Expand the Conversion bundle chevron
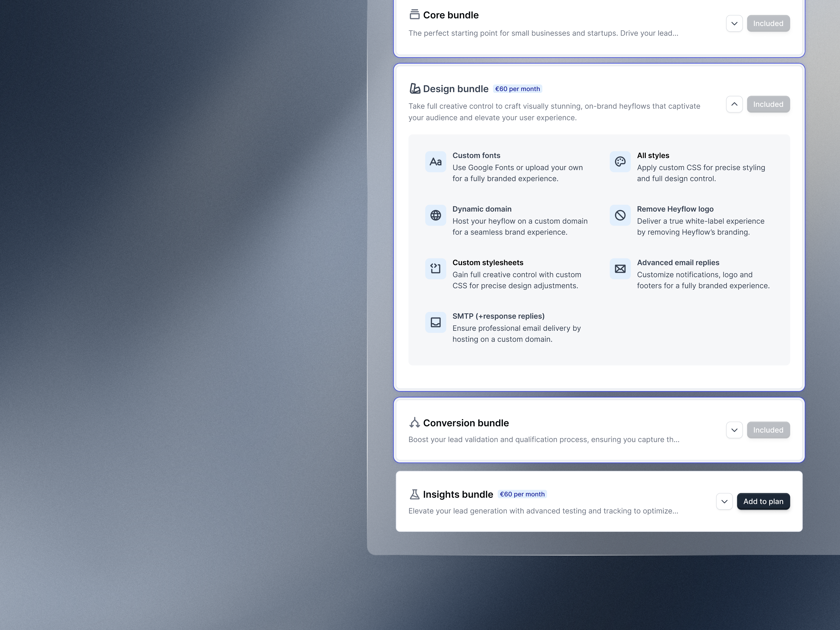 point(734,430)
